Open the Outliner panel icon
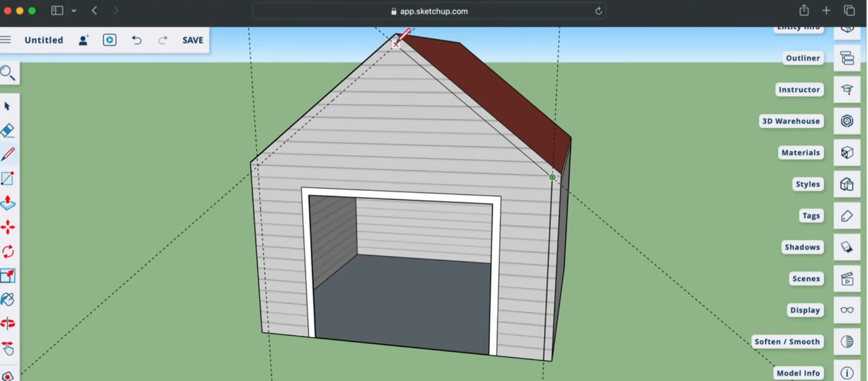868x381 pixels. tap(847, 58)
